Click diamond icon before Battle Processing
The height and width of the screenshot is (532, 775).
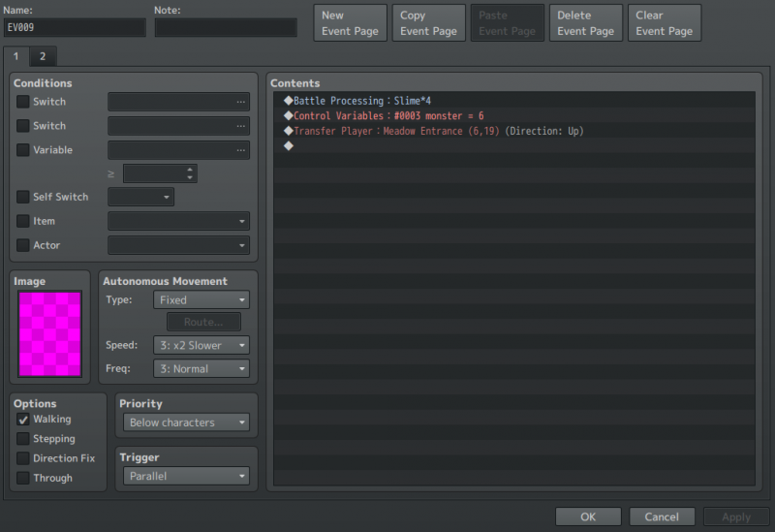point(289,101)
